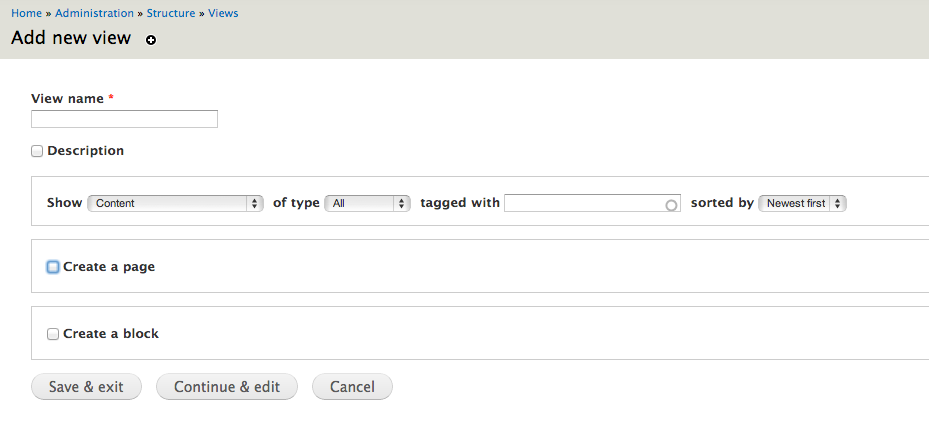Open the sorted by Newest first dropdown

[x=802, y=203]
